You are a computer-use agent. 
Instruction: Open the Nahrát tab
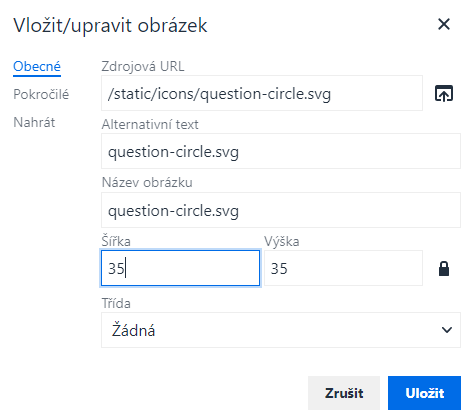(x=34, y=122)
